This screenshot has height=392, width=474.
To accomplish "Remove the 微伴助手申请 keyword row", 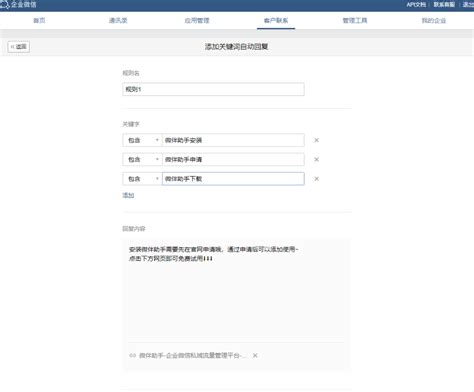I will pos(317,160).
